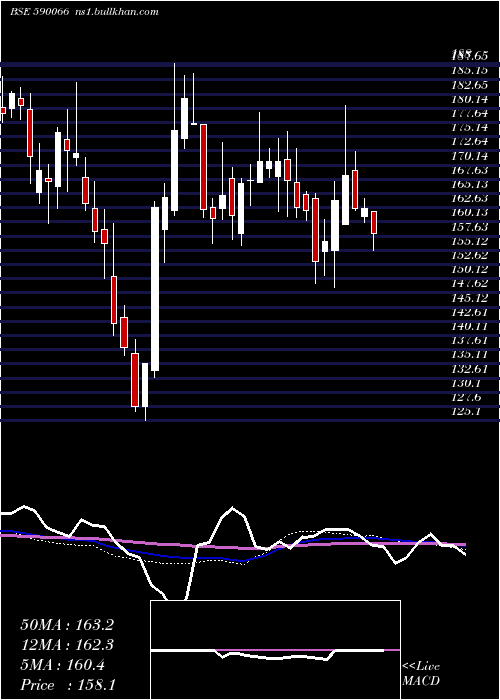The height and width of the screenshot is (700, 500).
Task: Select the 150.12 price axis label
Action: point(469,269)
